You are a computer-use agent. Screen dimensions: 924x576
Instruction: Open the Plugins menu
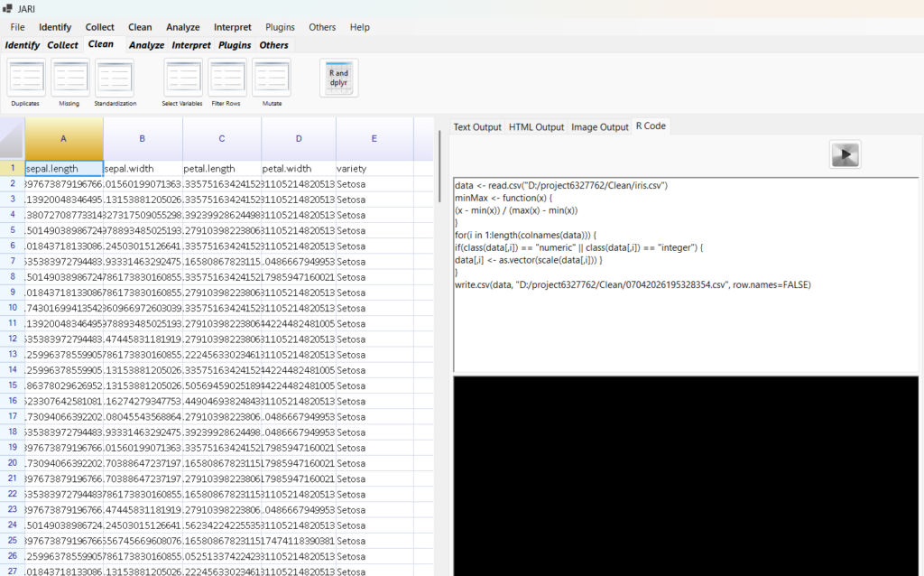[x=280, y=27]
